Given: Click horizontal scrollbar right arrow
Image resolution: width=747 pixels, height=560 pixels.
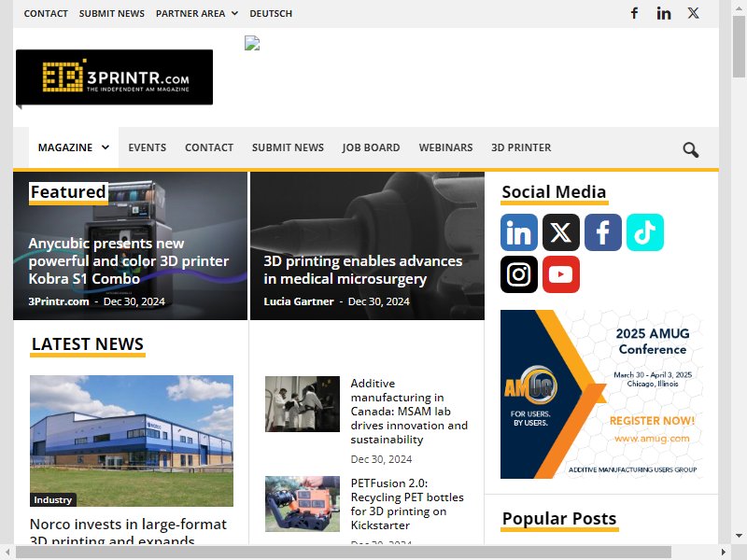Looking at the screenshot, I should 723,553.
